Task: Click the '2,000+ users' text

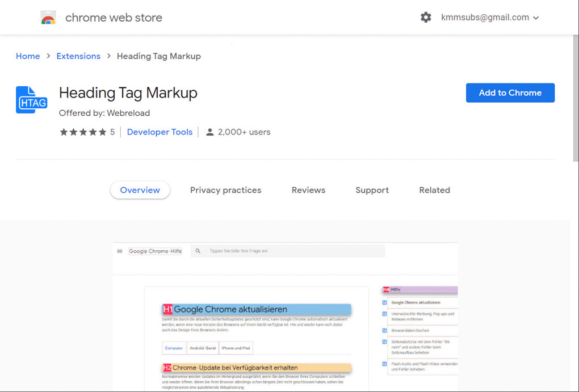Action: [x=244, y=132]
